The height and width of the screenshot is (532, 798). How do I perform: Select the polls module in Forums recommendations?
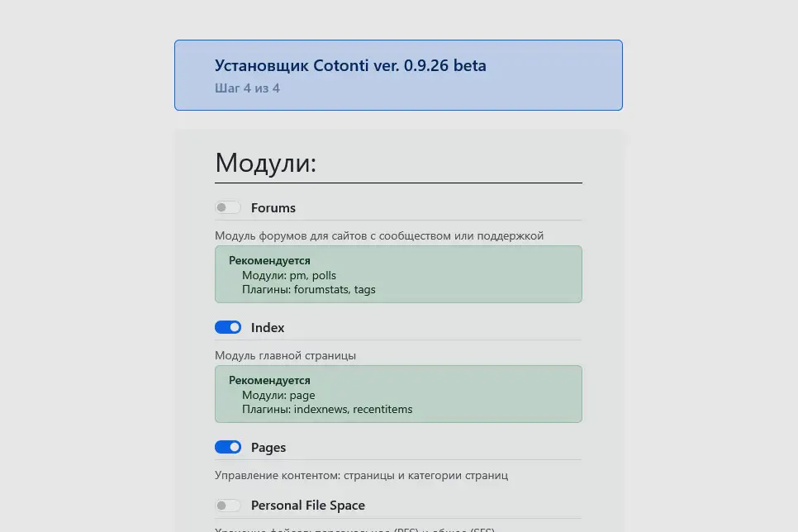(x=323, y=275)
